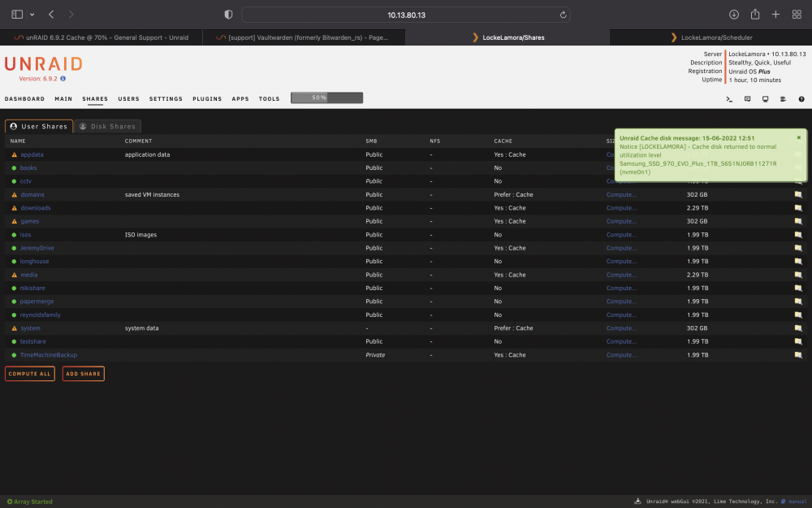Switch to the Vaultwarden support browser tab

click(304, 37)
